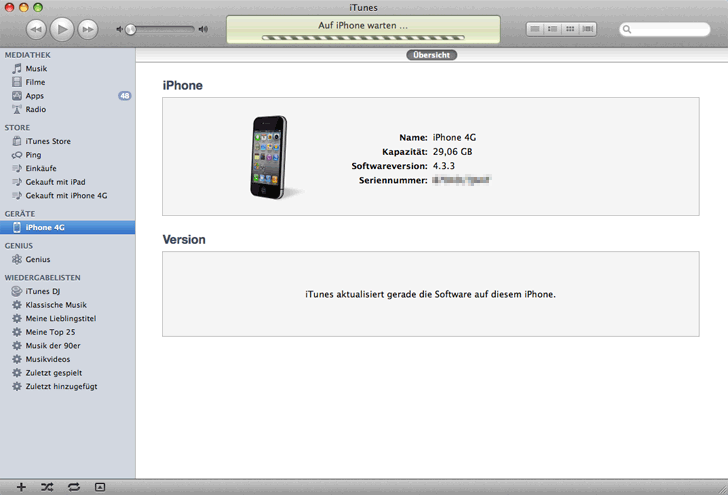Image resolution: width=728 pixels, height=495 pixels.
Task: Open the Meine Top 25 playlist
Action: click(x=68, y=332)
